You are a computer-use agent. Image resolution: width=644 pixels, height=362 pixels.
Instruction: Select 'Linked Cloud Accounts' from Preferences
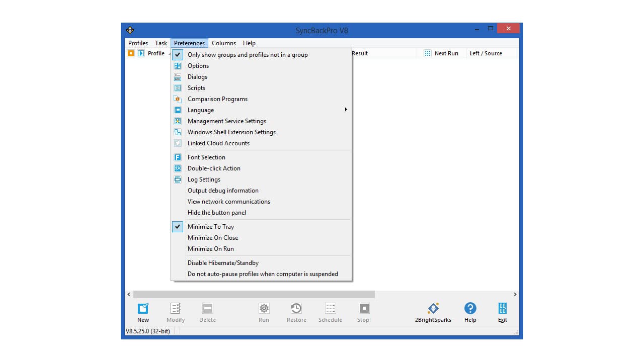point(218,143)
